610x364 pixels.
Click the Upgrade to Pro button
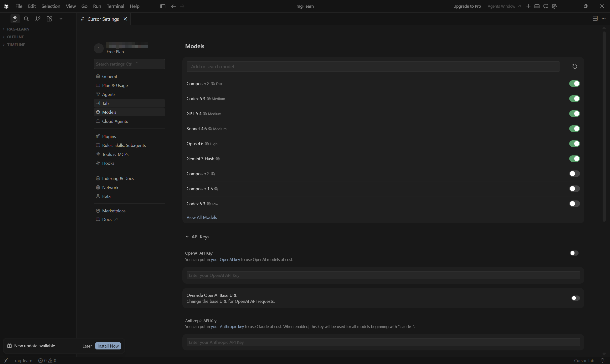coord(467,6)
